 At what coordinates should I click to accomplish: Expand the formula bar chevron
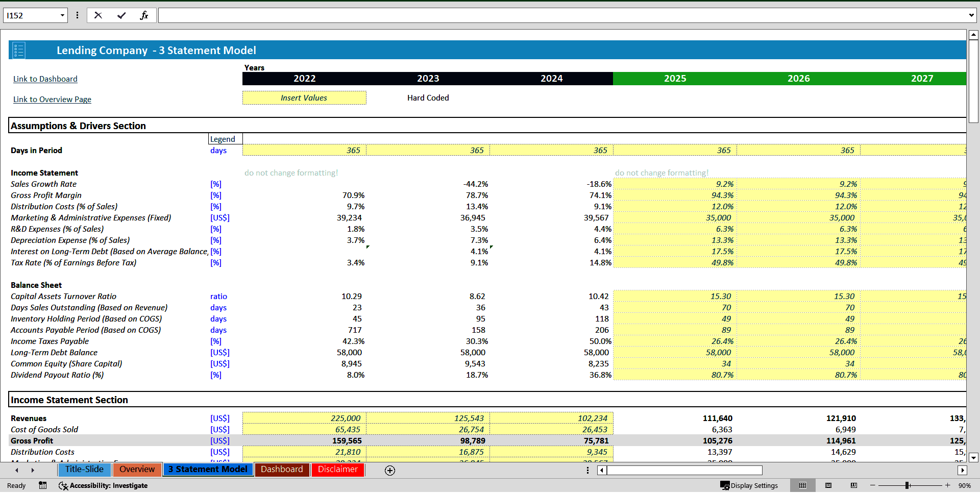(x=971, y=15)
